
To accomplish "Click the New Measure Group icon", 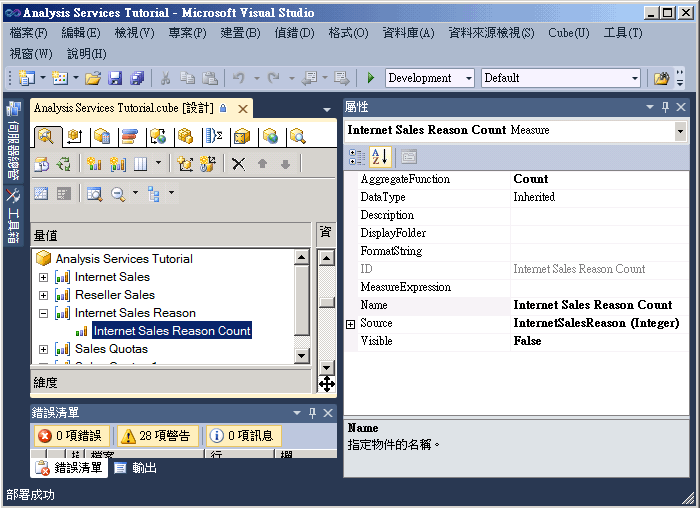I will pos(117,164).
